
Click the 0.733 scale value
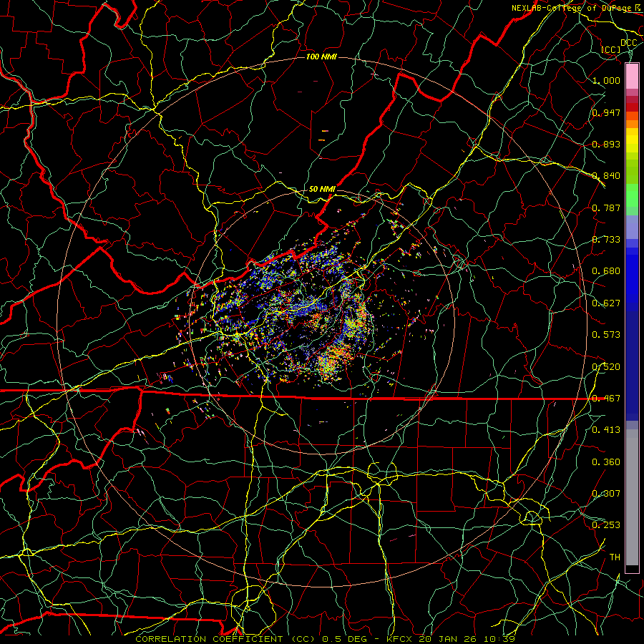pyautogui.click(x=606, y=240)
